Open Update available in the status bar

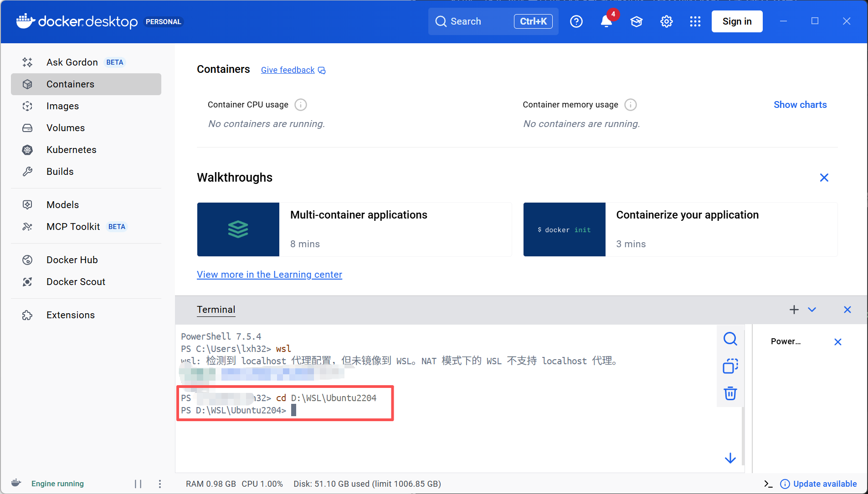point(825,484)
